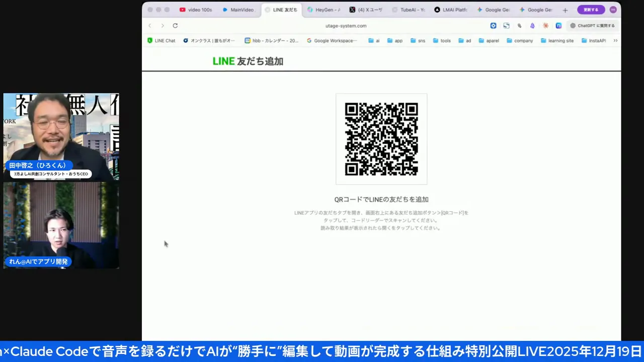Click the utage-system.com address bar
Image resolution: width=644 pixels, height=362 pixels.
click(346, 26)
